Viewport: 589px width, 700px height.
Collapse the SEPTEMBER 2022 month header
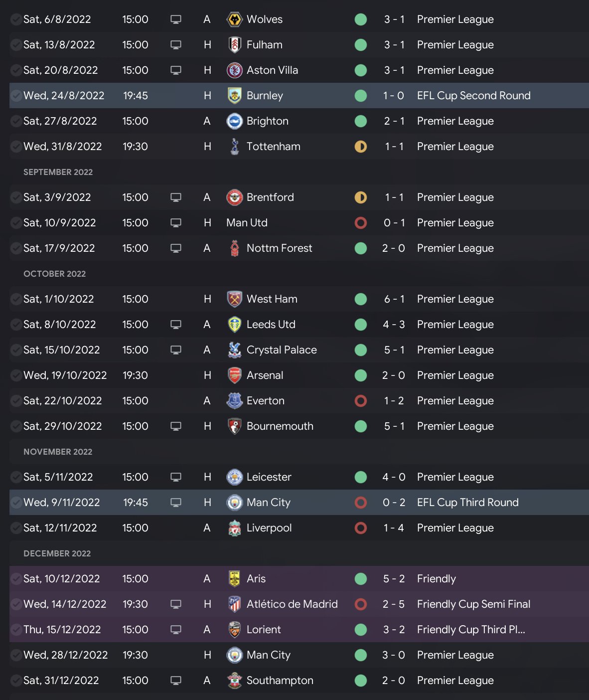[x=58, y=172]
